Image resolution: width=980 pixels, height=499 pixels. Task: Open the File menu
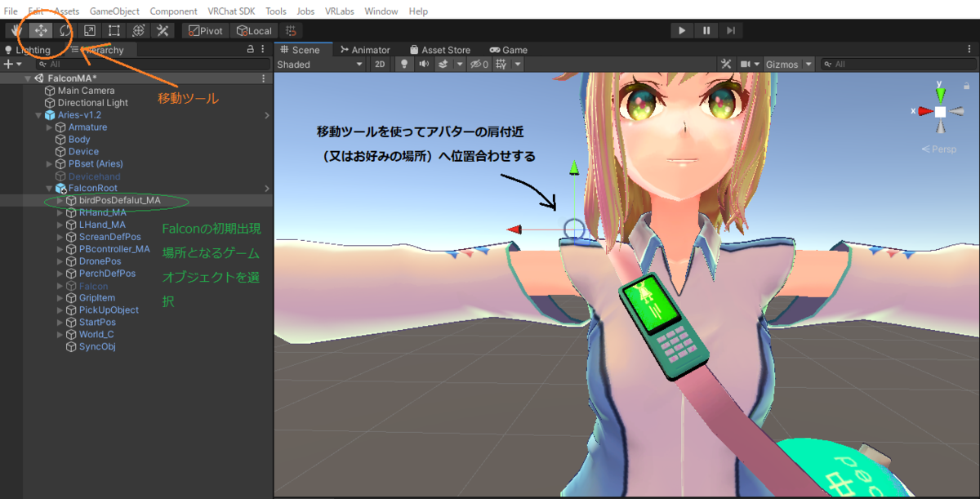11,11
